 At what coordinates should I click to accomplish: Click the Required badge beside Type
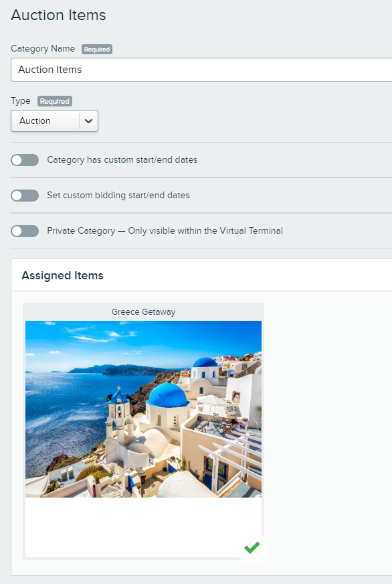(55, 101)
